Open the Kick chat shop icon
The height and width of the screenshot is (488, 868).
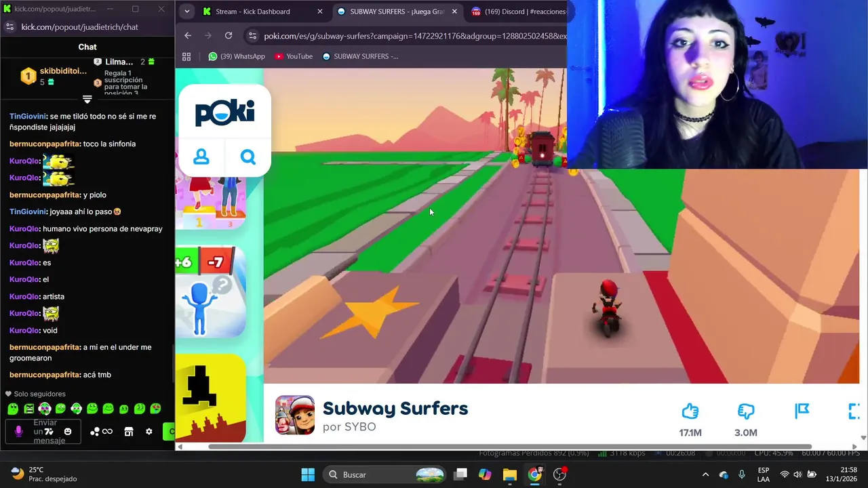click(x=128, y=432)
